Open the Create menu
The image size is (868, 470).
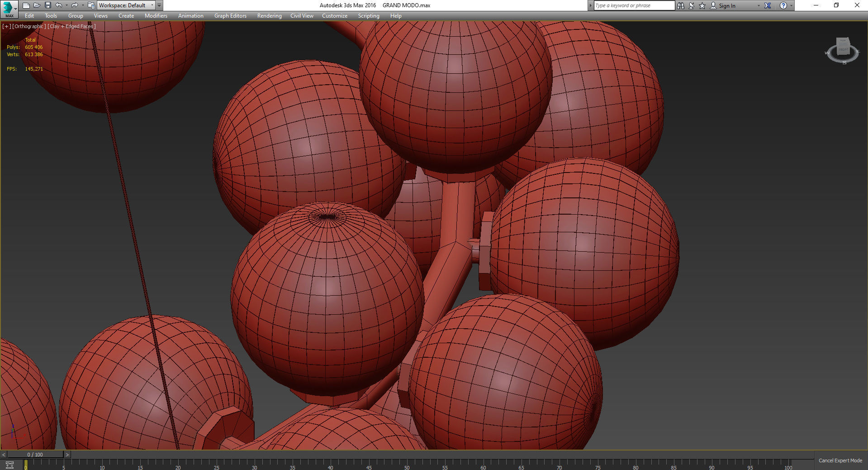126,16
